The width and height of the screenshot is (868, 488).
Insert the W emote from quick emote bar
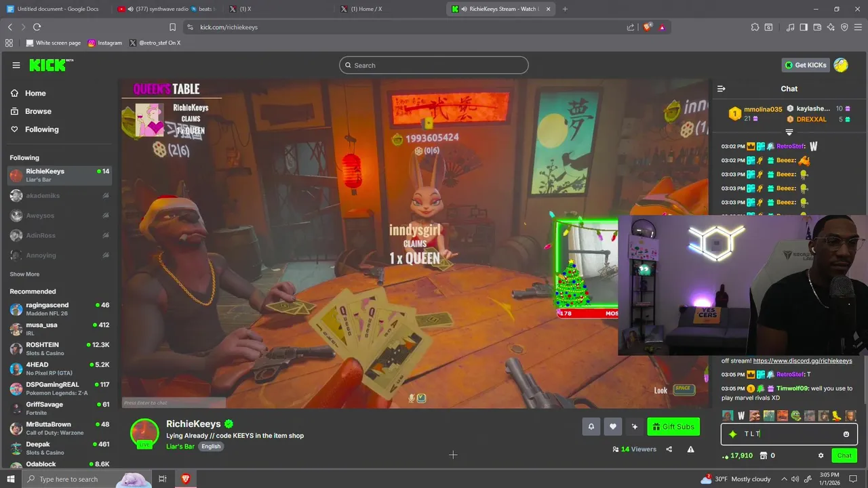[x=741, y=415]
